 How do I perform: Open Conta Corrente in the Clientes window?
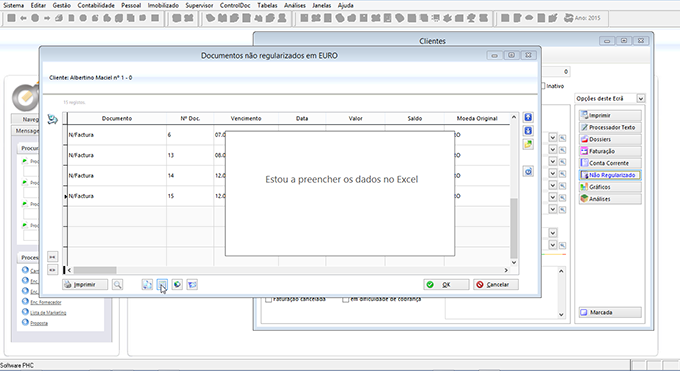(610, 163)
